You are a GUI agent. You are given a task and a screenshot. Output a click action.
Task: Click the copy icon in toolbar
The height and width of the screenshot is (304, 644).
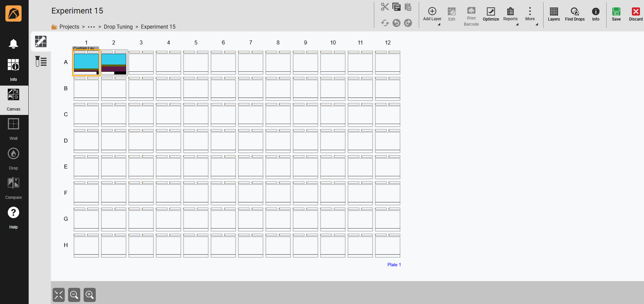point(397,7)
